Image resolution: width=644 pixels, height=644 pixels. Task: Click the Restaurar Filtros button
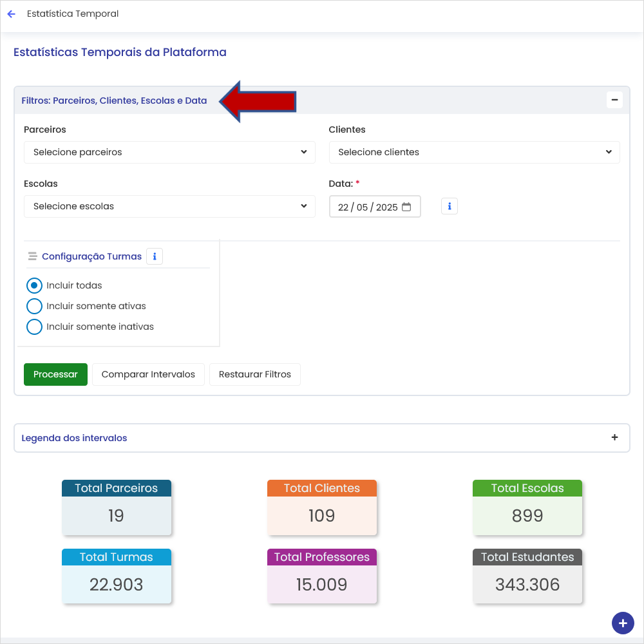coord(254,374)
